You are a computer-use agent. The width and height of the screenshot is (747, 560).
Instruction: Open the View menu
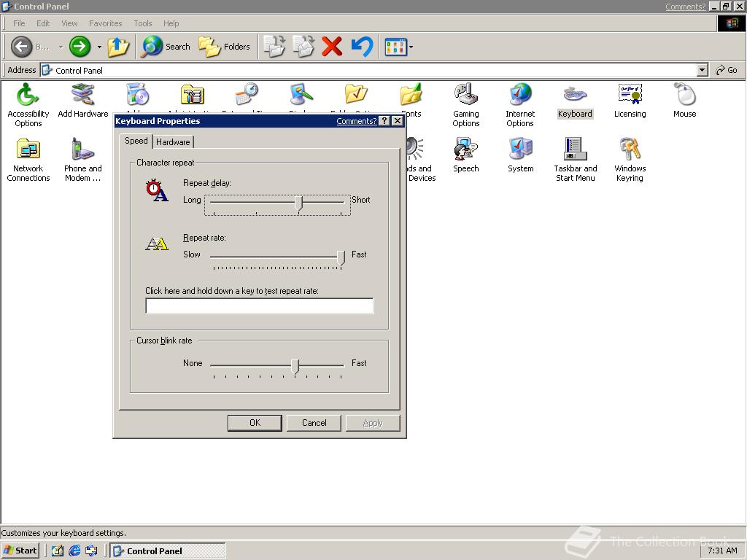coord(69,23)
